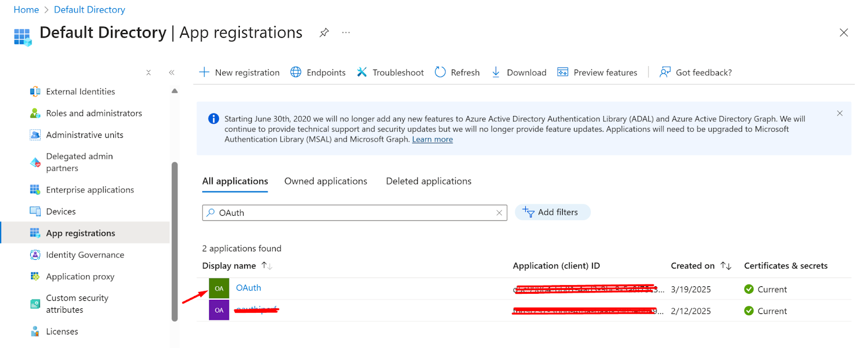Click the App registrations sidebar icon
This screenshot has width=868, height=348.
coord(35,233)
